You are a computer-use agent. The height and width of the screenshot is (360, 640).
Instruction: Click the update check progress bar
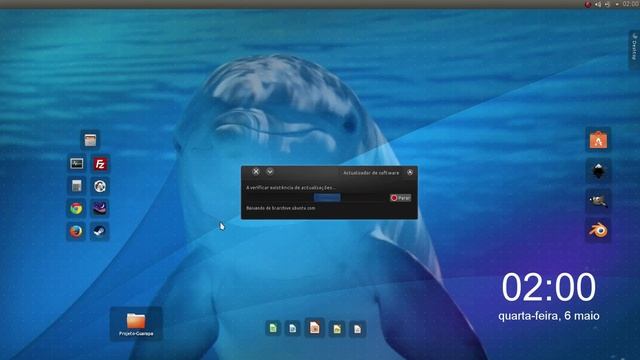click(317, 198)
